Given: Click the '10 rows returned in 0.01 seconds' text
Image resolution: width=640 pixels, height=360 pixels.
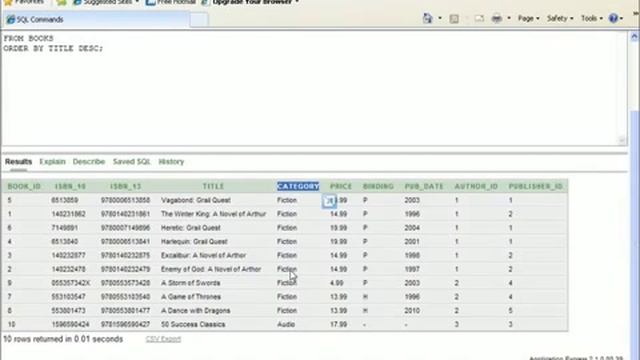Looking at the screenshot, I should [63, 339].
